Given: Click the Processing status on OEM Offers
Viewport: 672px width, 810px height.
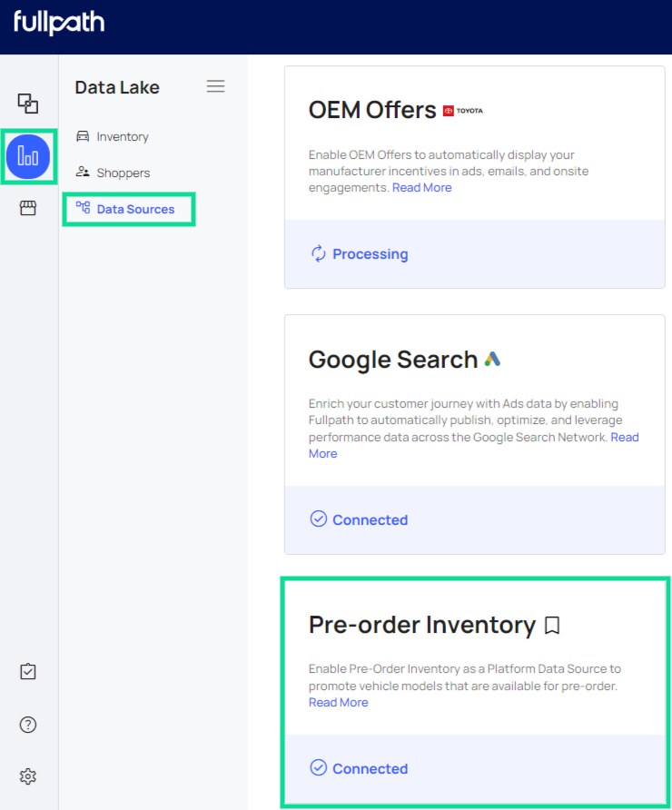Looking at the screenshot, I should click(370, 254).
